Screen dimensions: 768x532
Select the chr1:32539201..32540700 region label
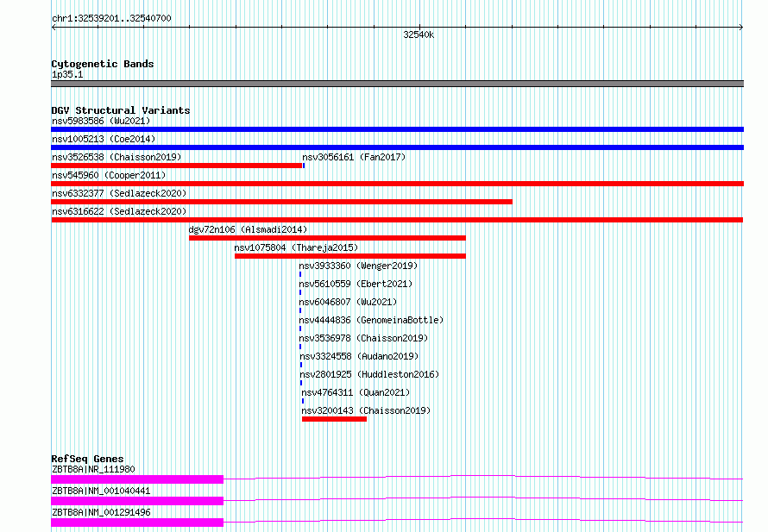(x=111, y=18)
